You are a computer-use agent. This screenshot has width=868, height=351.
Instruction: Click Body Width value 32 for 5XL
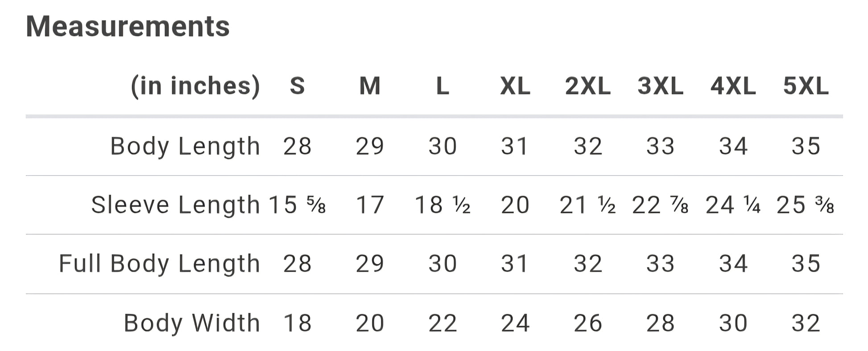tap(806, 323)
